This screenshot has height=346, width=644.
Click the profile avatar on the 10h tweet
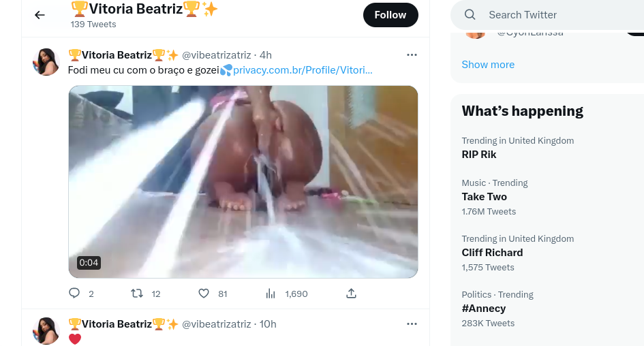click(46, 330)
